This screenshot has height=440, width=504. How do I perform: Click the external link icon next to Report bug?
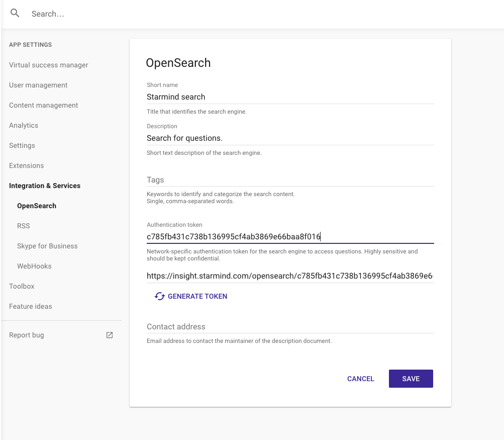point(110,335)
